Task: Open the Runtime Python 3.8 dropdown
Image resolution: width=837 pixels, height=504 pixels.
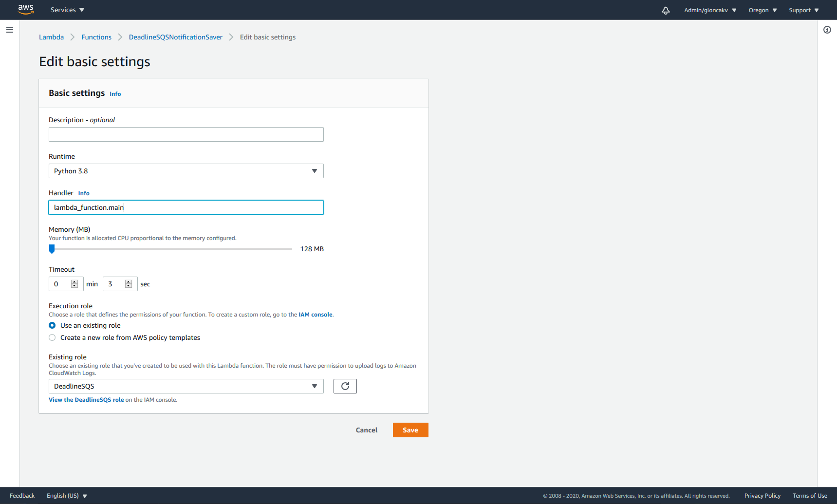Action: pos(186,171)
